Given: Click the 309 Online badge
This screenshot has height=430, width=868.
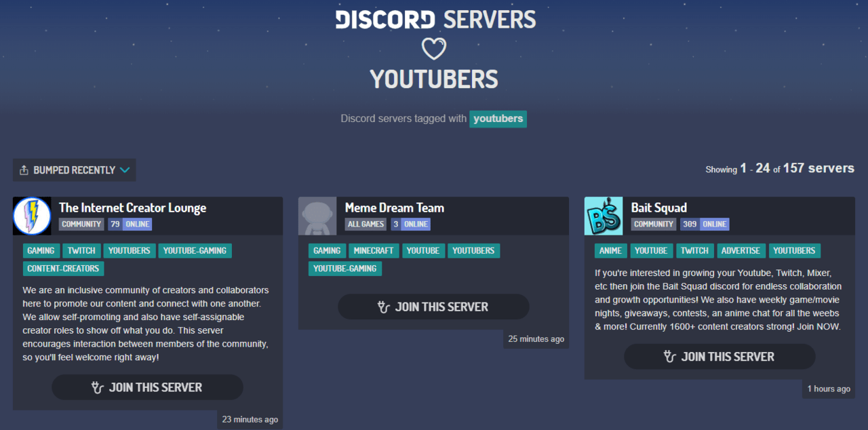Looking at the screenshot, I should (x=705, y=224).
